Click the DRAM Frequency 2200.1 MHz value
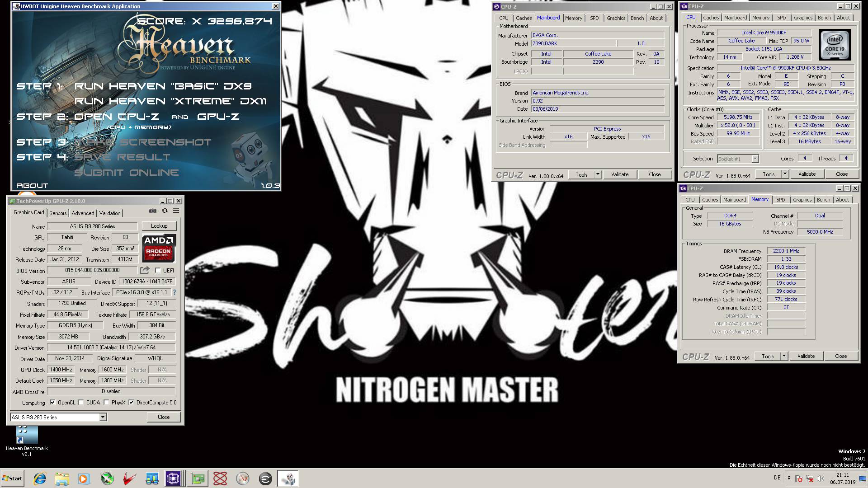This screenshot has height=488, width=868. pyautogui.click(x=786, y=251)
